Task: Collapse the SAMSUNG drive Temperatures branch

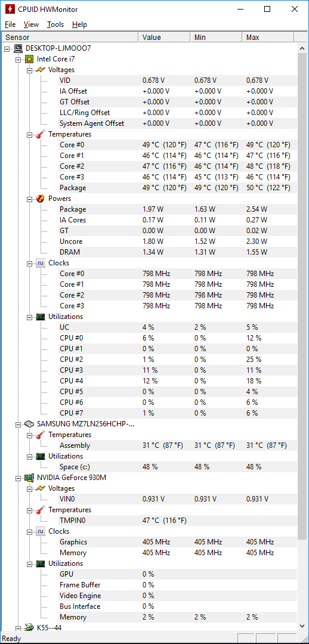Action: coord(29,435)
